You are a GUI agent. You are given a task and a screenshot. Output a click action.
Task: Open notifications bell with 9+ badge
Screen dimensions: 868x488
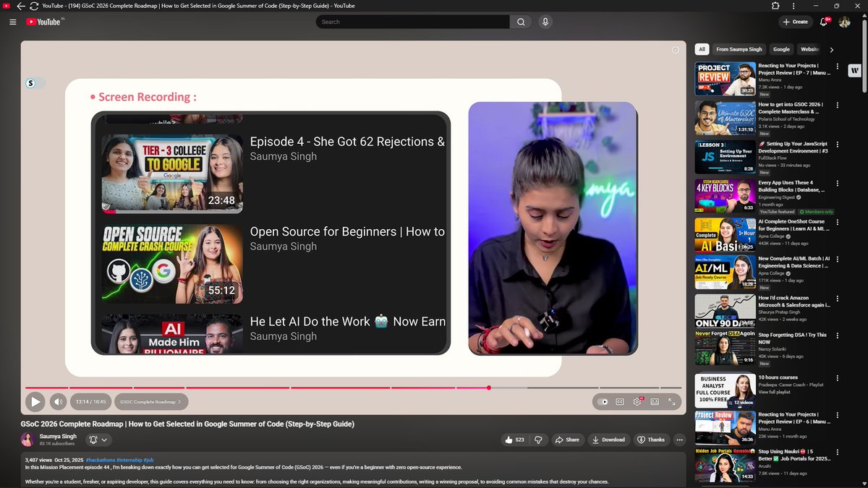(x=824, y=22)
